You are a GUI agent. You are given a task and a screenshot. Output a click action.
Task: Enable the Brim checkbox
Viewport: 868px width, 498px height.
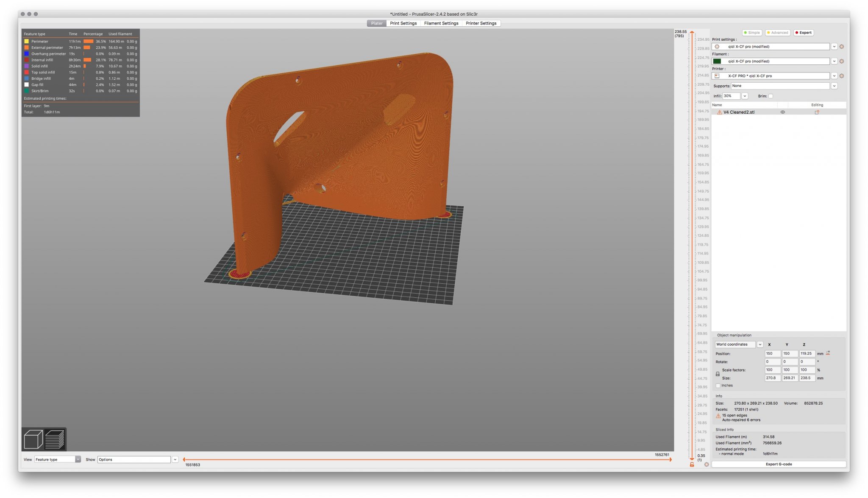click(x=771, y=96)
